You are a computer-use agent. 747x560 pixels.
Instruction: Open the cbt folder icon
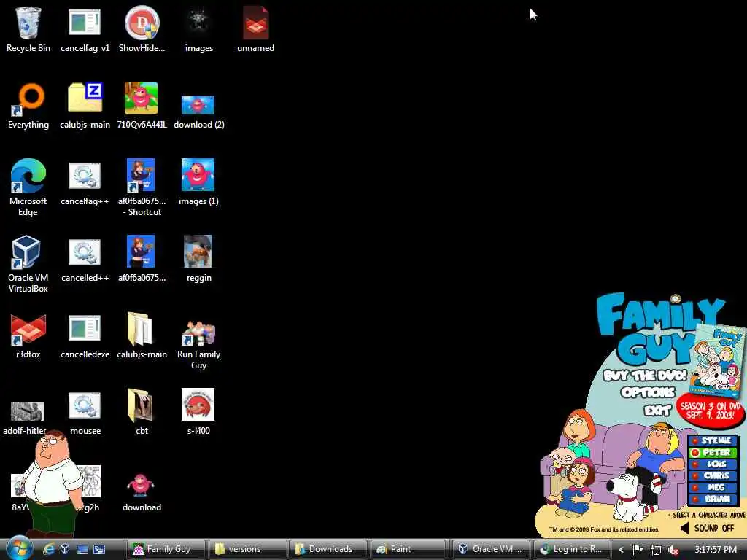(142, 412)
